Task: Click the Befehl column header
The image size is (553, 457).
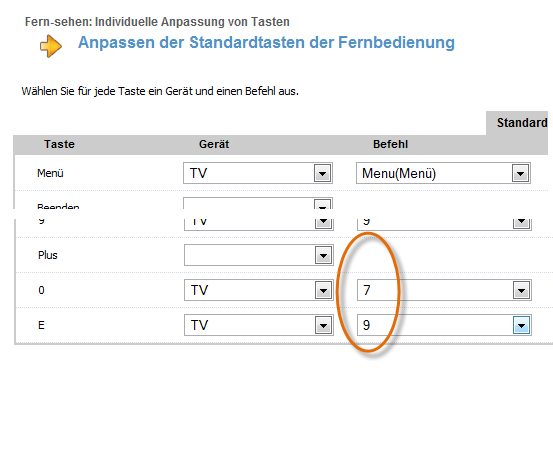Action: pyautogui.click(x=390, y=144)
